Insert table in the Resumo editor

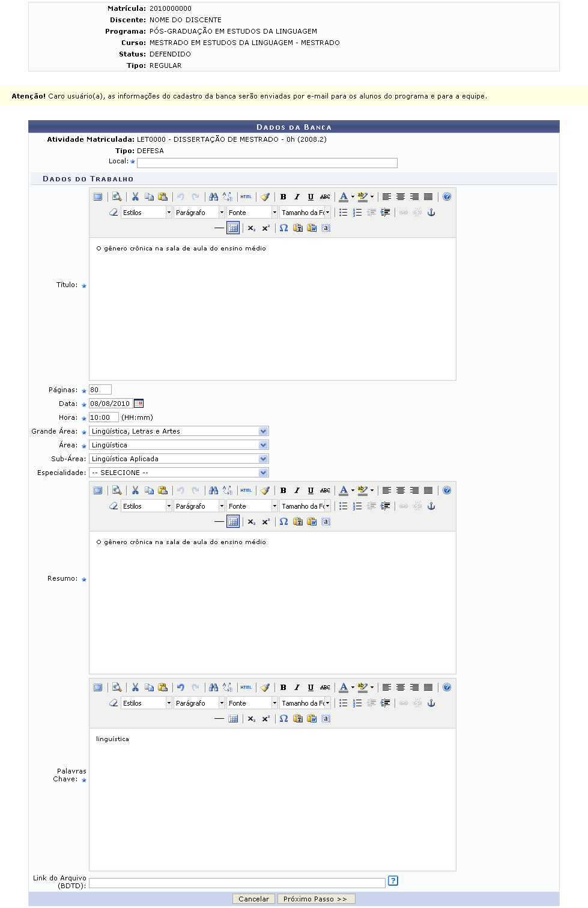(233, 522)
